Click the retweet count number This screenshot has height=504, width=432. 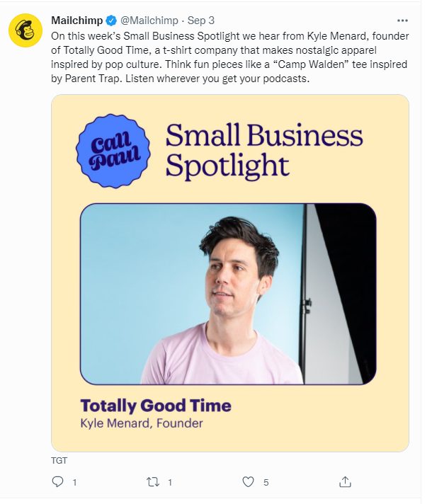coord(170,483)
